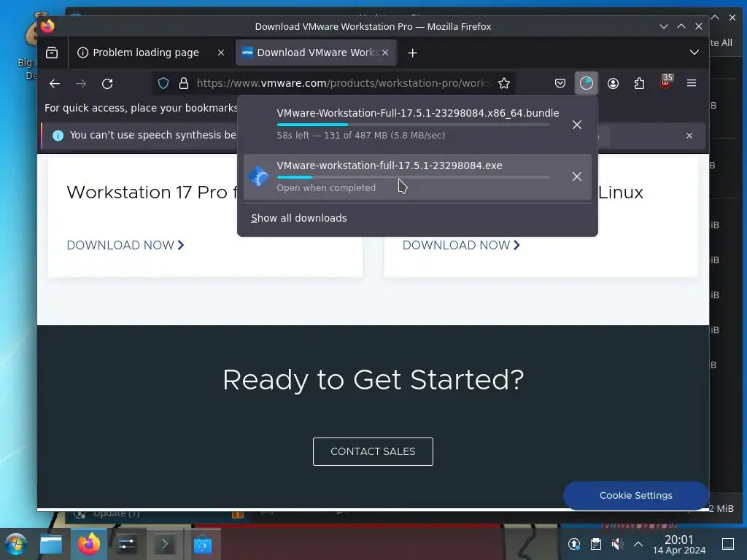Open the system settings sliders taskbar icon
747x560 pixels.
click(x=127, y=544)
